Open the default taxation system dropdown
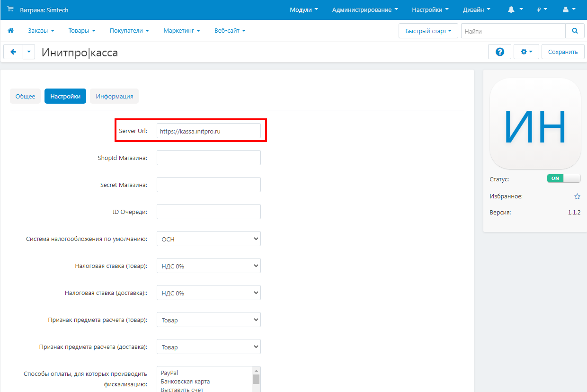The height and width of the screenshot is (392, 587). click(x=209, y=239)
